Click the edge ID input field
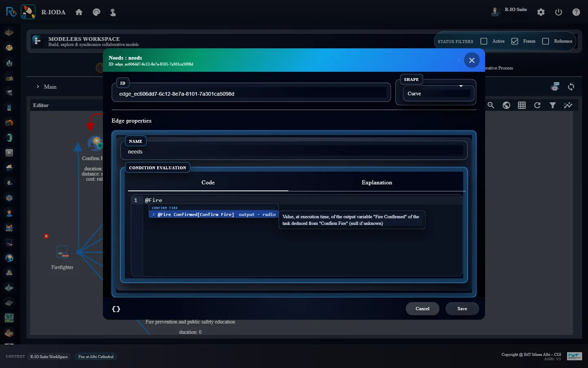This screenshot has width=588, height=368. click(251, 94)
